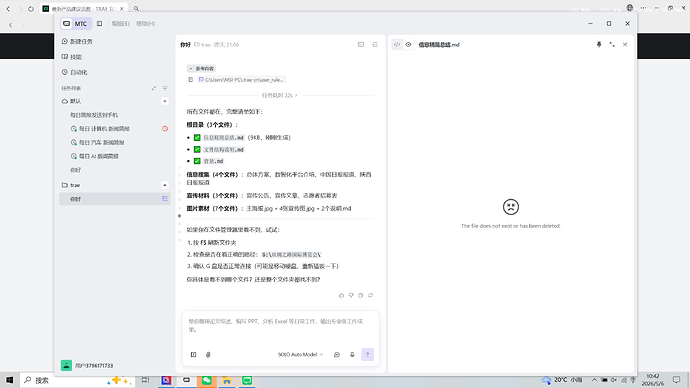This screenshot has height=388, width=690.
Task: Open the 背景.md file link
Action: pyautogui.click(x=213, y=161)
